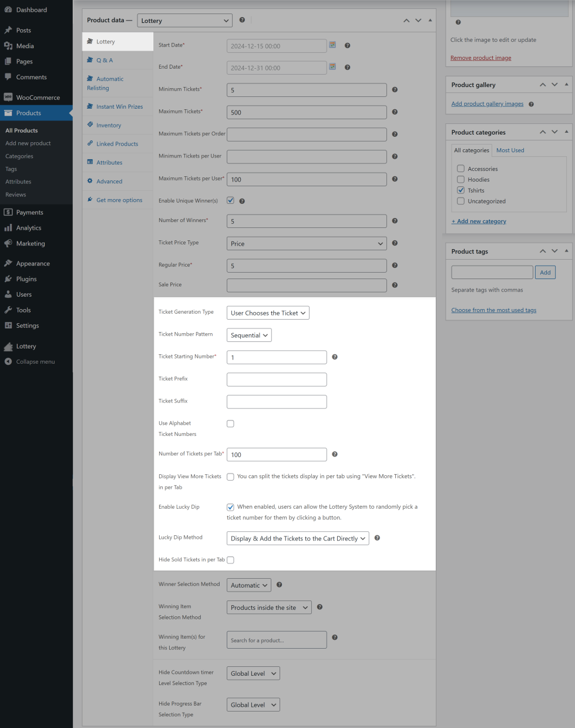This screenshot has height=728, width=575.
Task: Click the Add tag button
Action: coord(545,272)
